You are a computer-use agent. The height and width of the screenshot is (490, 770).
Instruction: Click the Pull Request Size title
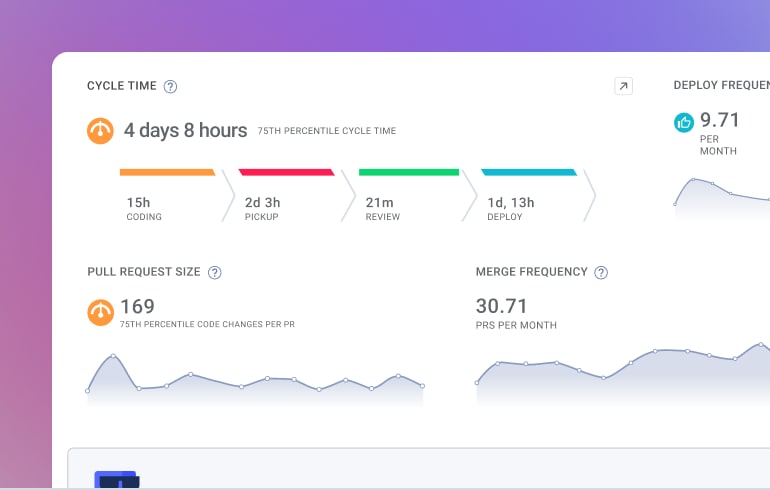pos(144,272)
